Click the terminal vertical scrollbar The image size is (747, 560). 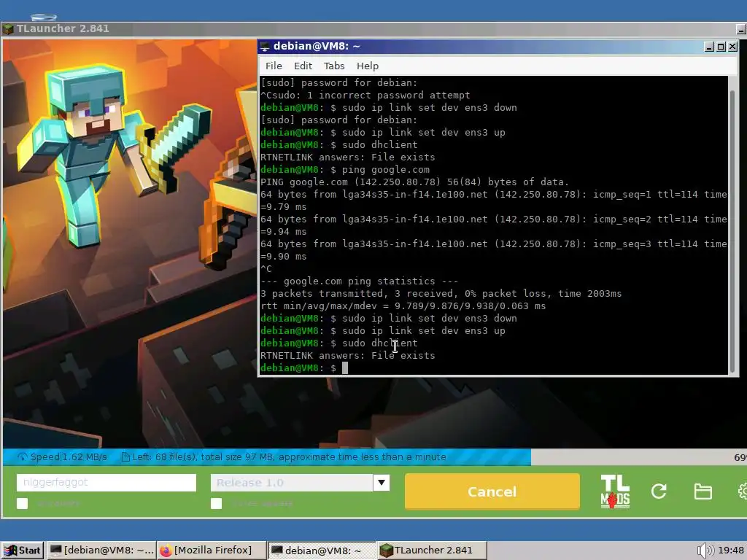[x=732, y=231]
